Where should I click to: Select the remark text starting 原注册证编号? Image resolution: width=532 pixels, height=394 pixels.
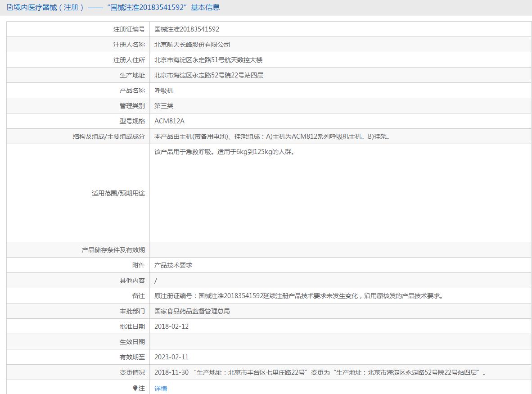point(299,295)
